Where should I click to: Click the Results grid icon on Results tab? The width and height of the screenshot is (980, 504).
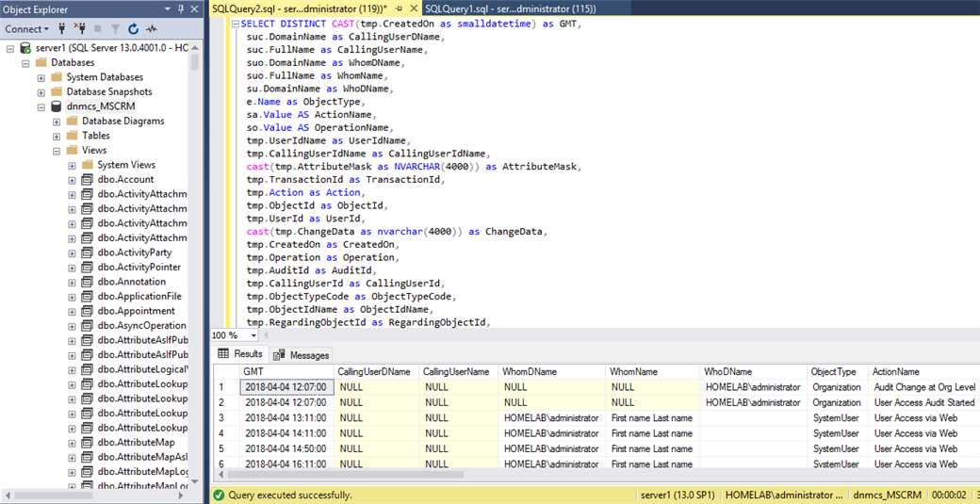221,354
